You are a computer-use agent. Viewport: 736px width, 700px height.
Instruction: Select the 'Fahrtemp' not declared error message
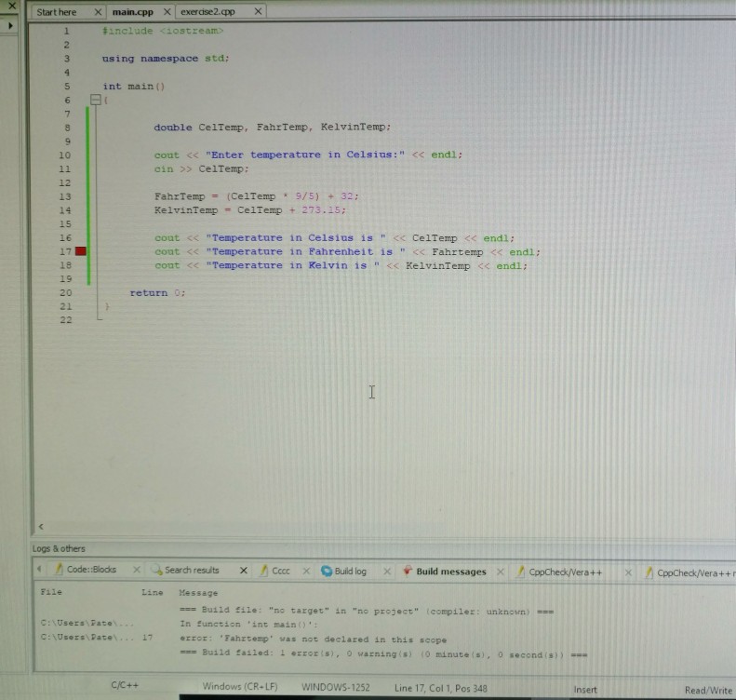pos(313,639)
